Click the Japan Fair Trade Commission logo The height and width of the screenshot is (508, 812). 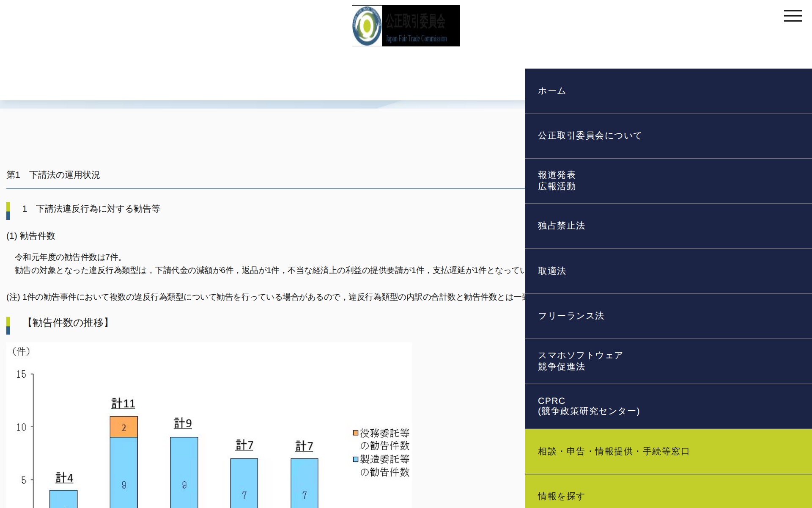tap(405, 25)
